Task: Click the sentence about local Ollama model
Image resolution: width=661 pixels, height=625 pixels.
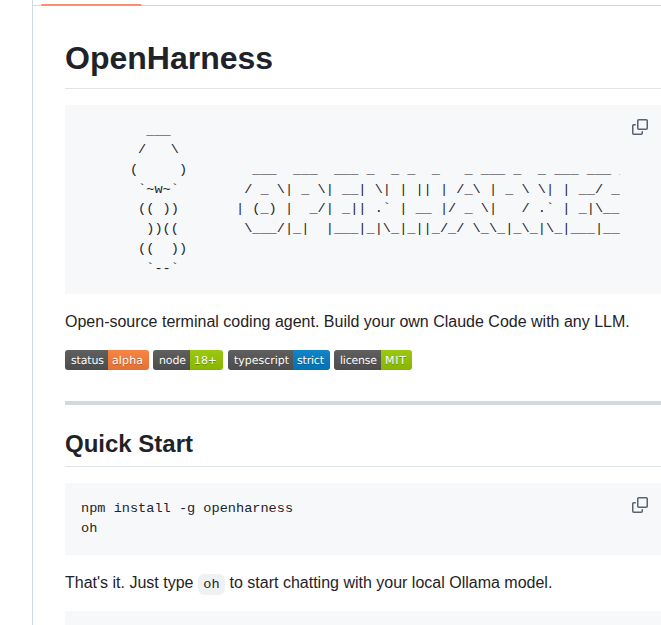Action: click(309, 583)
